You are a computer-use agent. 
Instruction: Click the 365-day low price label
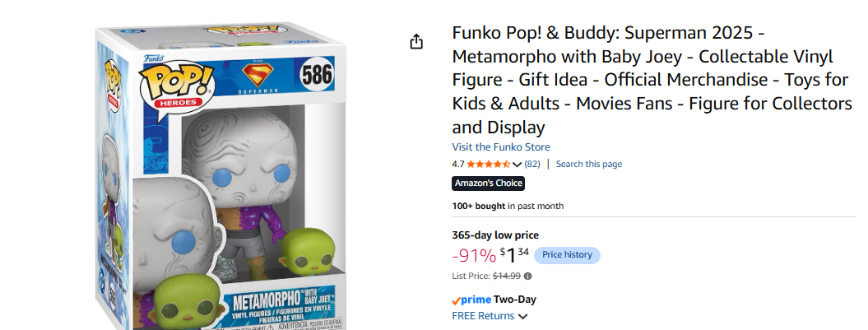click(495, 235)
